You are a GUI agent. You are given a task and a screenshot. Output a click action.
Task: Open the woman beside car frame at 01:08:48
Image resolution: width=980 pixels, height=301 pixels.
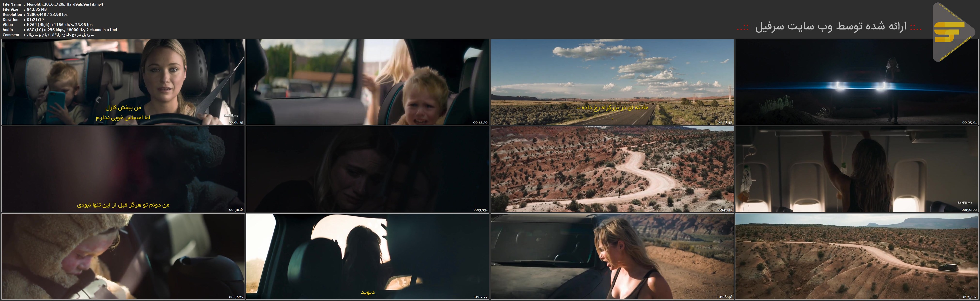pos(612,256)
